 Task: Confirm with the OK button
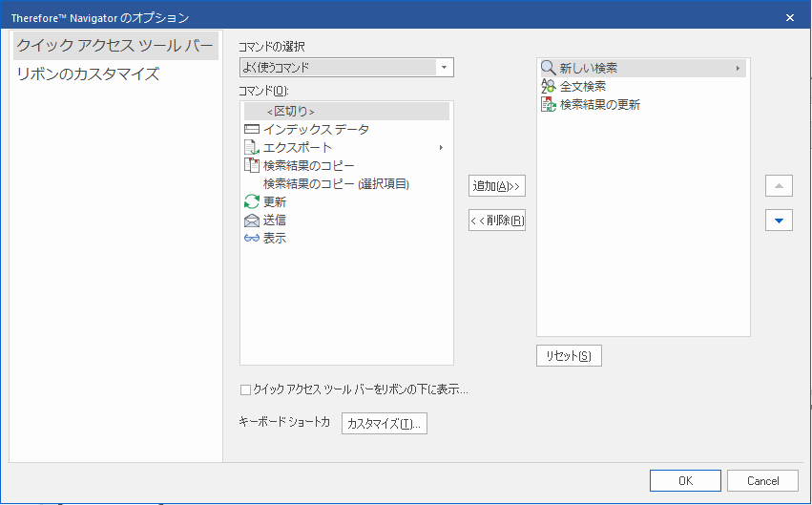click(685, 480)
